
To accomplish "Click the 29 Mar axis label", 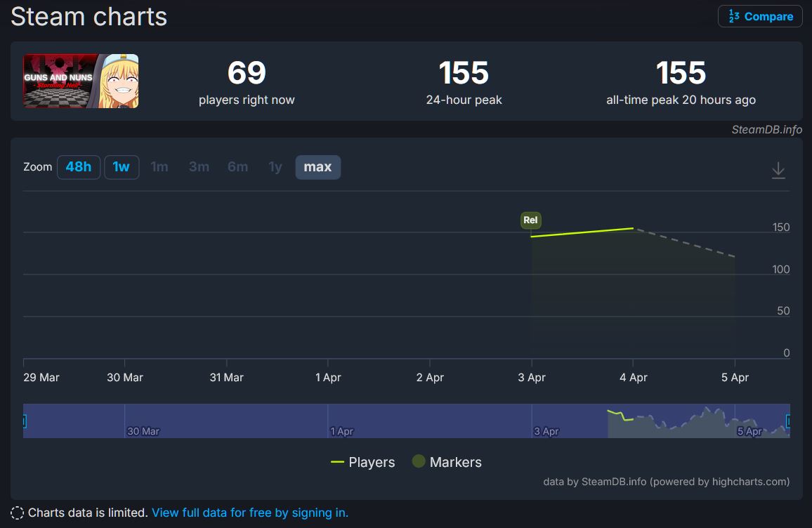I will tap(41, 377).
